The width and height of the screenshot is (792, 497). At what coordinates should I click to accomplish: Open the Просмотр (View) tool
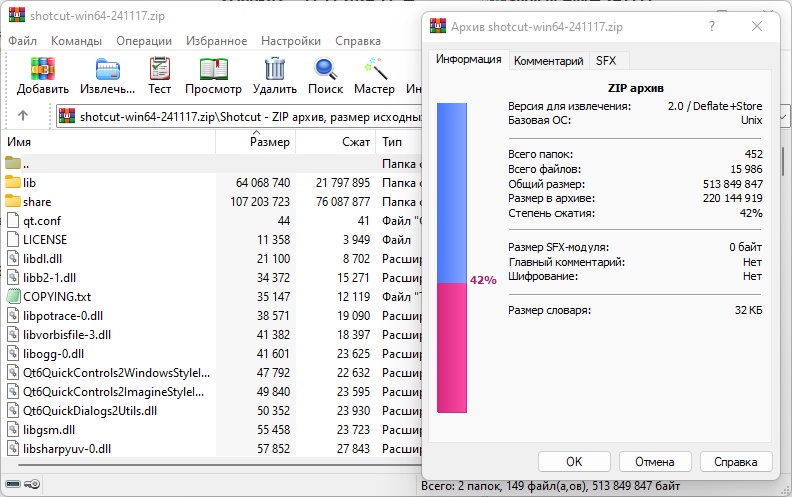(213, 76)
